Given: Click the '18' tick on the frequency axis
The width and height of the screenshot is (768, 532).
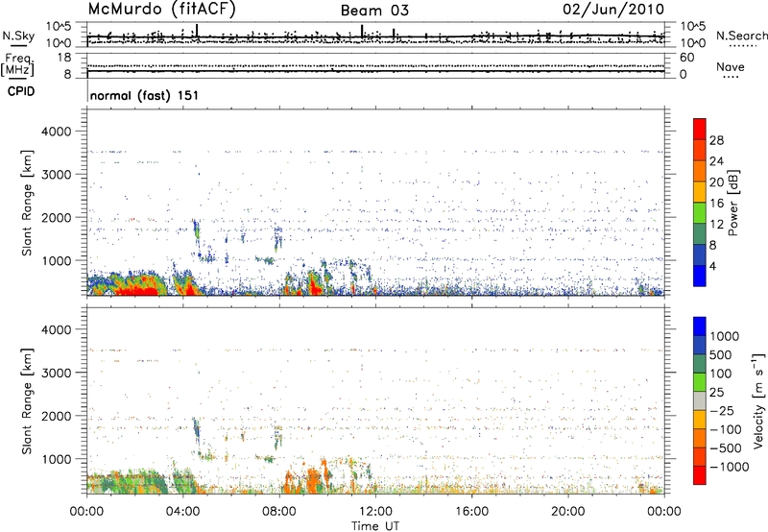Looking at the screenshot, I should [63, 58].
